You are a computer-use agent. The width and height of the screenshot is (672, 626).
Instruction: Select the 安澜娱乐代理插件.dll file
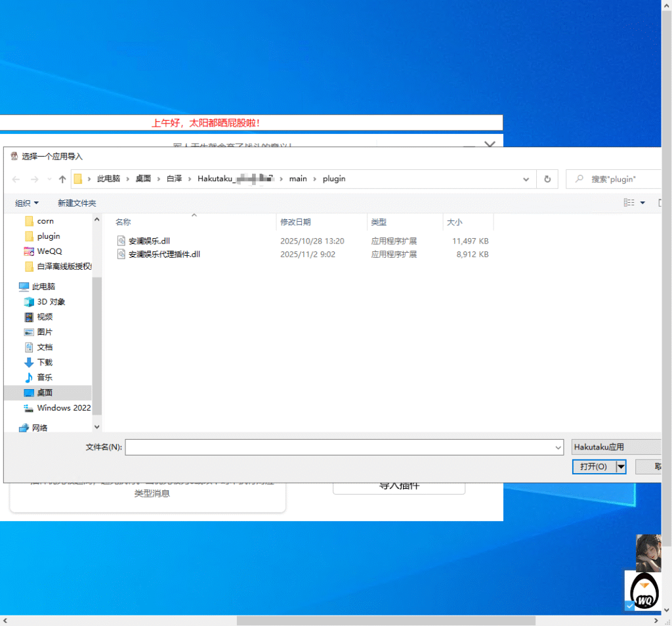(x=164, y=254)
